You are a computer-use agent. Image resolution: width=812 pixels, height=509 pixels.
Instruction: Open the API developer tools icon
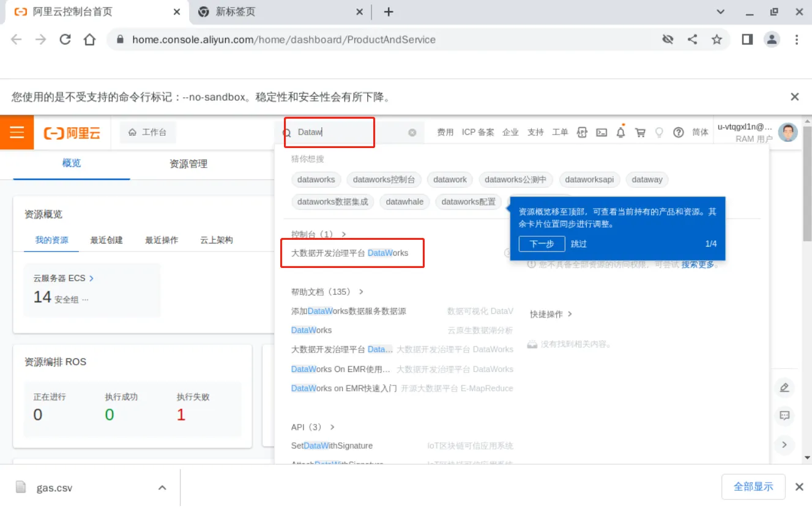(x=583, y=132)
